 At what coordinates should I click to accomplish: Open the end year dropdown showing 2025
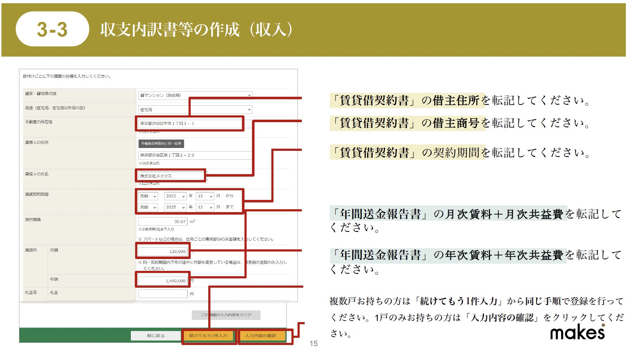[x=175, y=207]
